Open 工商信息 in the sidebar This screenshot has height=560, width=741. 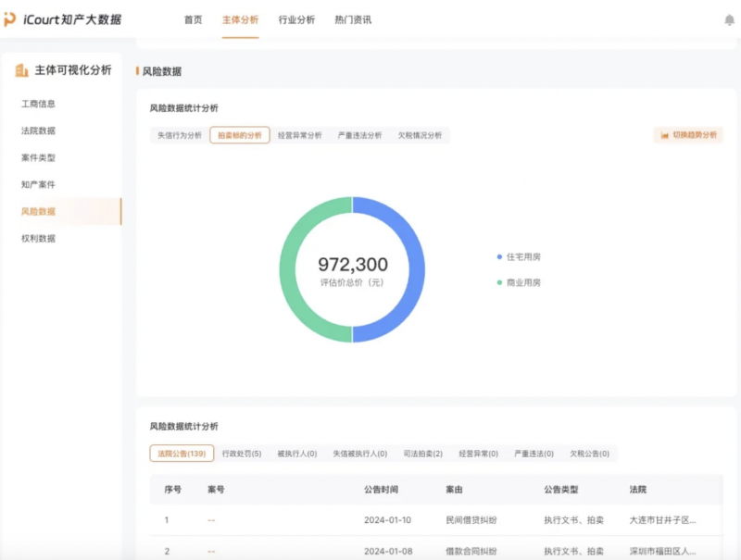click(x=38, y=104)
